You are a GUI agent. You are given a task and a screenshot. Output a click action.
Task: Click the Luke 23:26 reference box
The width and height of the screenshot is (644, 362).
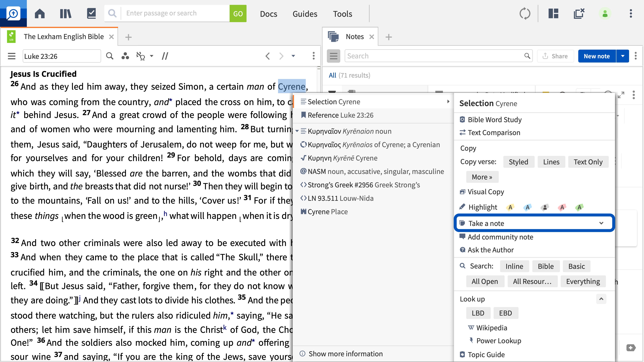coord(62,56)
